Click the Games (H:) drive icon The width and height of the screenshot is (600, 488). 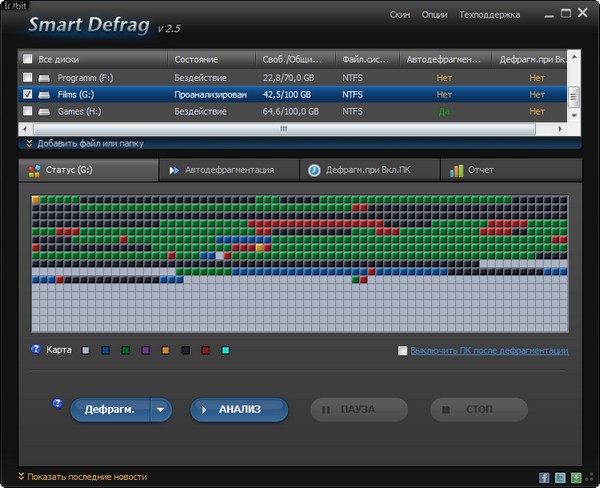pos(45,111)
